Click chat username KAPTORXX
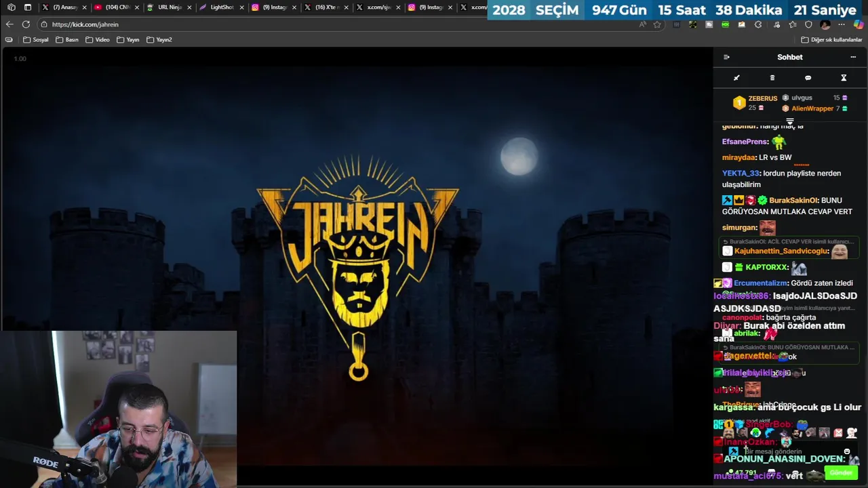 point(767,268)
